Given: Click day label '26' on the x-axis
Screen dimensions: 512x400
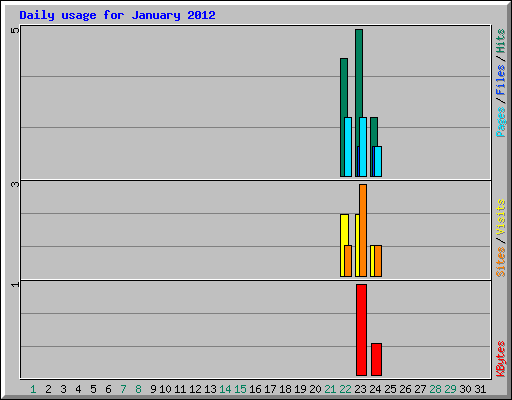Looking at the screenshot, I should coord(405,389).
